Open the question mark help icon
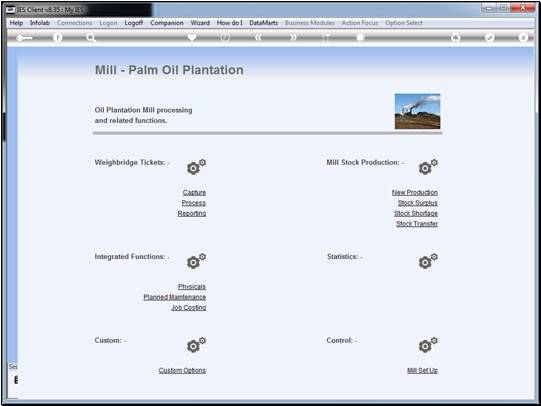This screenshot has height=406, width=541. 58,37
